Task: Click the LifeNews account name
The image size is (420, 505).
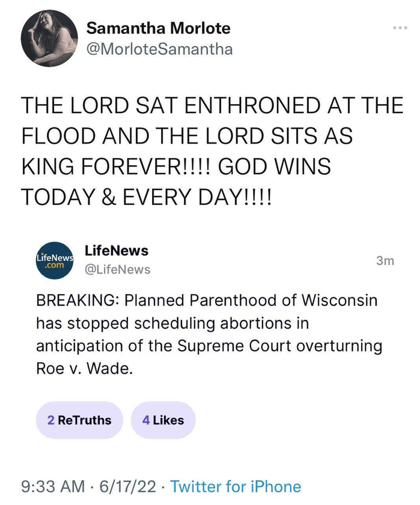Action: pos(117,251)
